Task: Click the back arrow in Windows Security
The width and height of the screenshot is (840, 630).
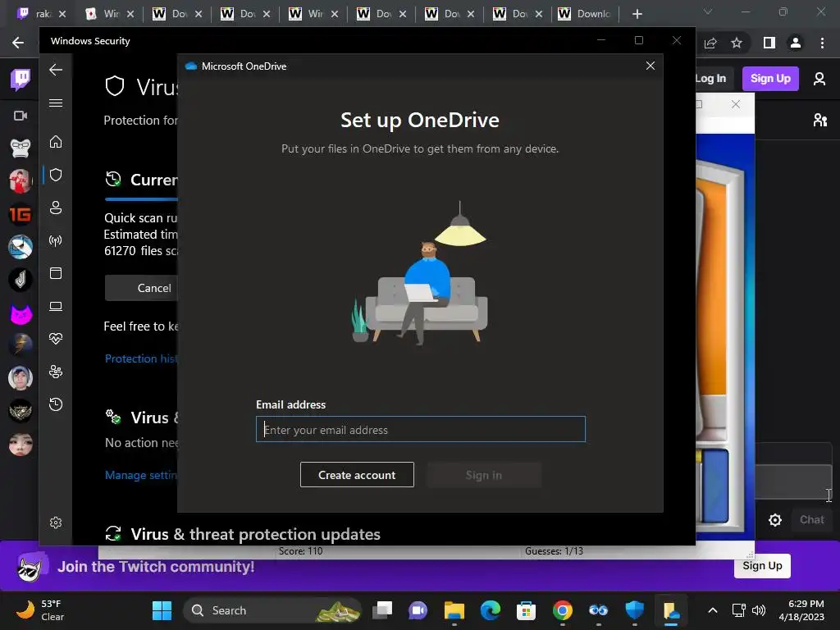Action: coord(56,70)
